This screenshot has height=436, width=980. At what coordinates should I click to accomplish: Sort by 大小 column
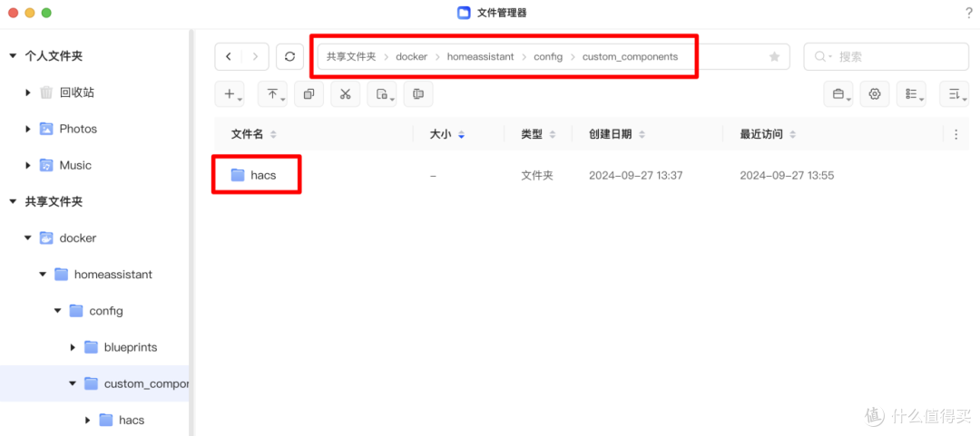pyautogui.click(x=446, y=134)
